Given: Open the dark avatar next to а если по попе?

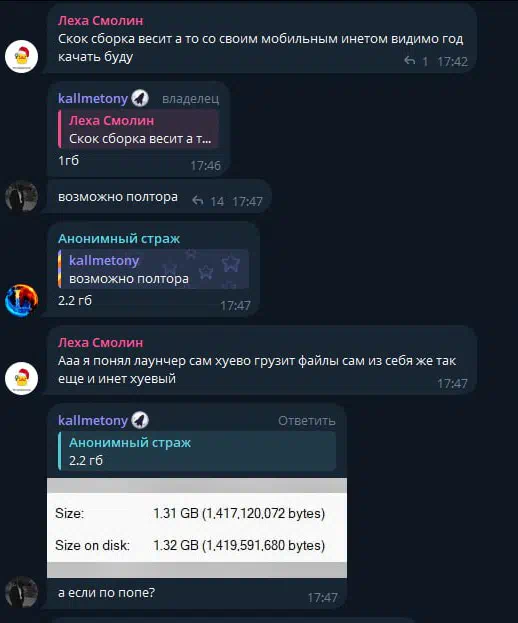Looking at the screenshot, I should [x=21, y=592].
